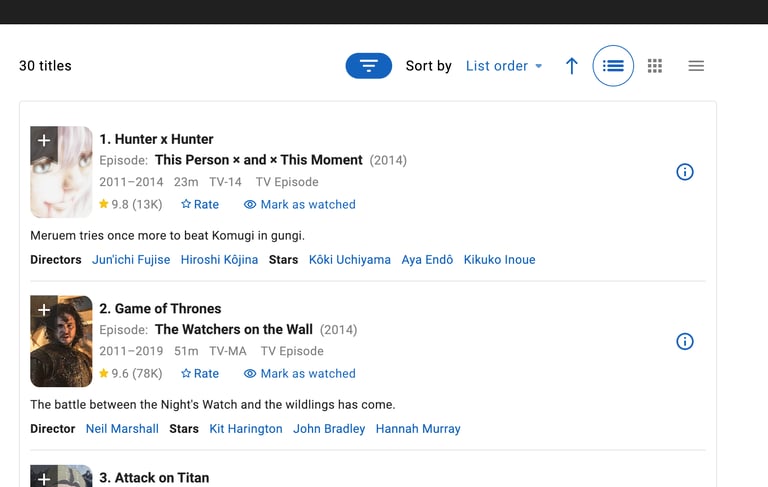The width and height of the screenshot is (768, 487).
Task: Rate The Watchers on the Wall
Action: pyautogui.click(x=200, y=373)
